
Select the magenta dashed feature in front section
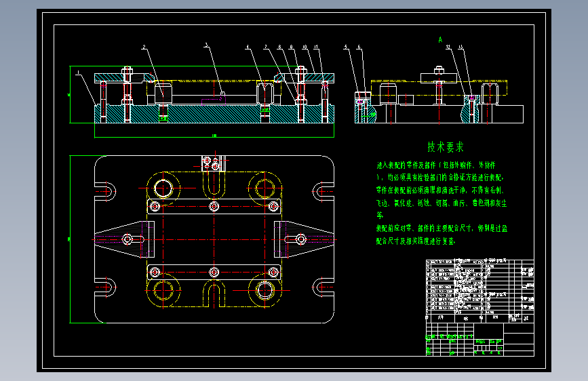pyautogui.click(x=214, y=101)
